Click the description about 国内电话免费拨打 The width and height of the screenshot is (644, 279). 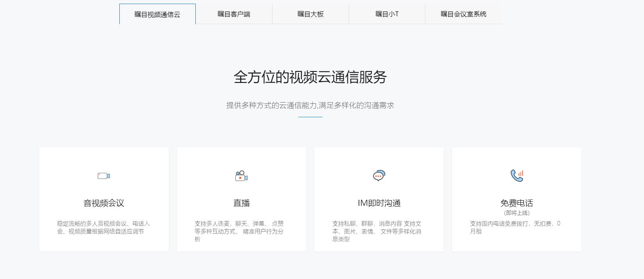(x=515, y=228)
